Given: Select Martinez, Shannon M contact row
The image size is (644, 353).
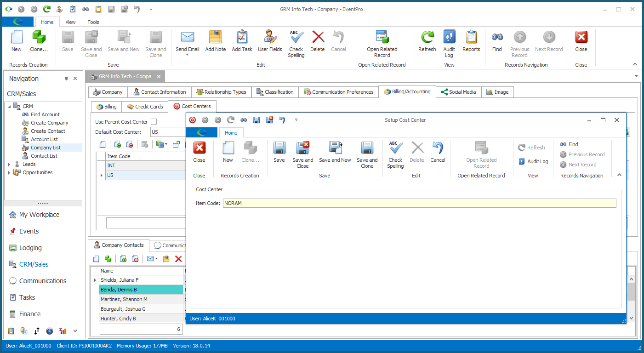Looking at the screenshot, I should (141, 299).
